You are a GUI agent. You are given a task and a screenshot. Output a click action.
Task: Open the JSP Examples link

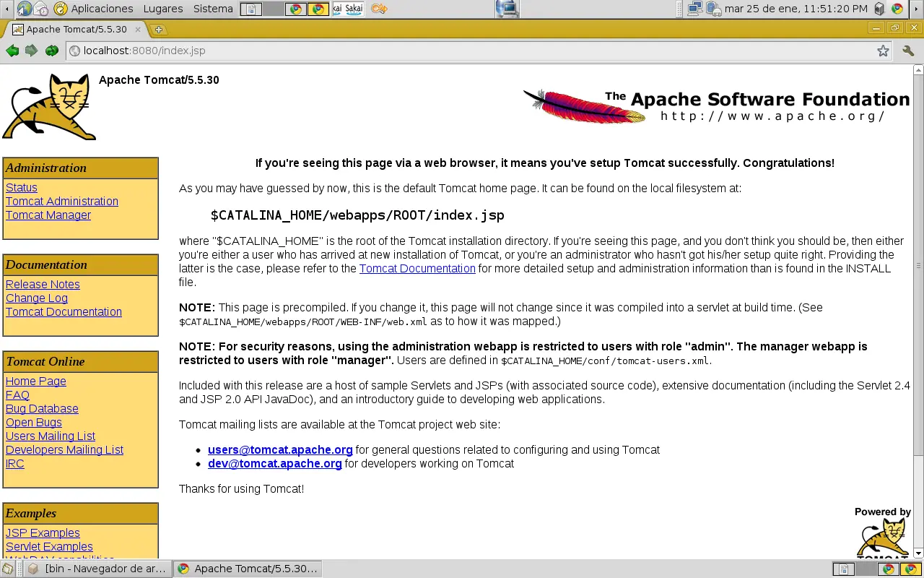click(43, 532)
